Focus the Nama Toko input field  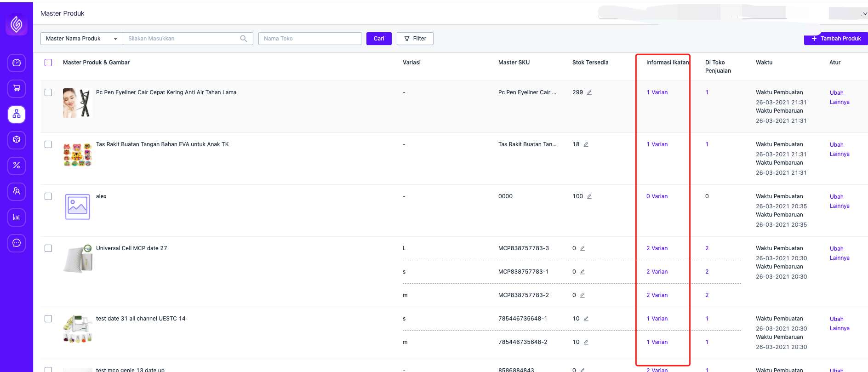pyautogui.click(x=310, y=39)
